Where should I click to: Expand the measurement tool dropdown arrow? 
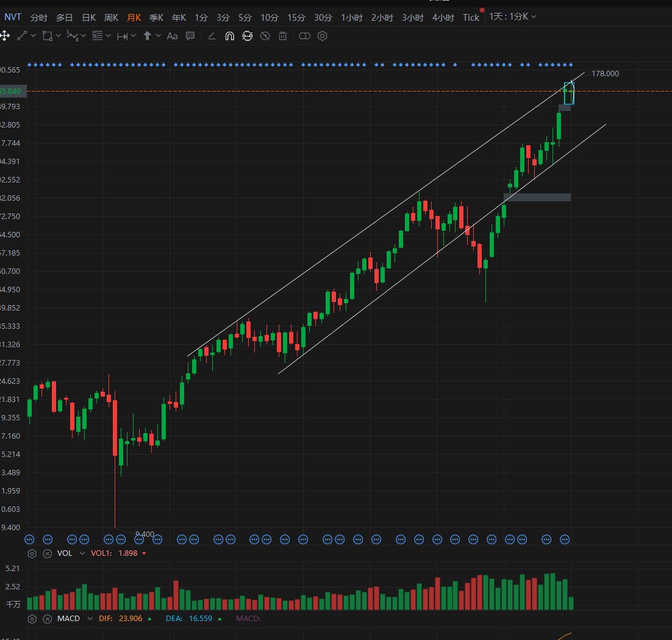[134, 36]
